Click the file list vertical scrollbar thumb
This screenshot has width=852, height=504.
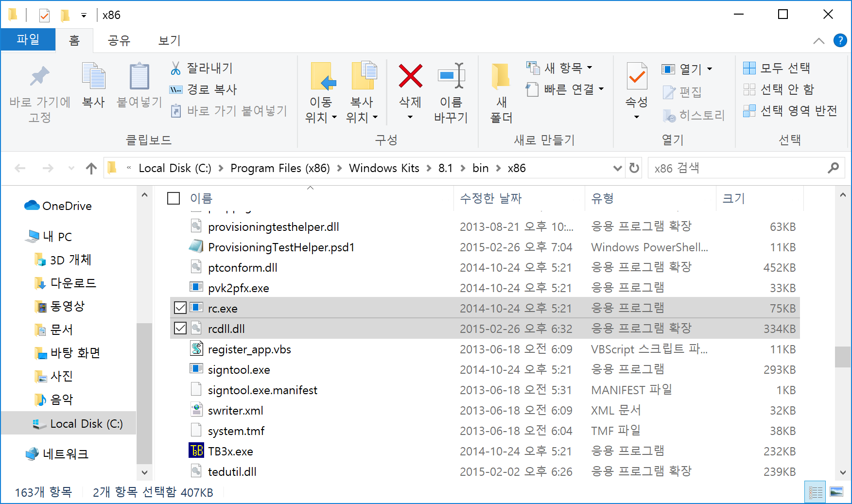point(843,357)
